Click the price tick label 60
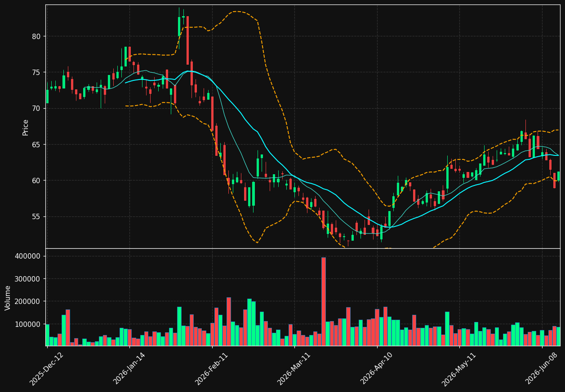565x392 pixels. point(36,181)
